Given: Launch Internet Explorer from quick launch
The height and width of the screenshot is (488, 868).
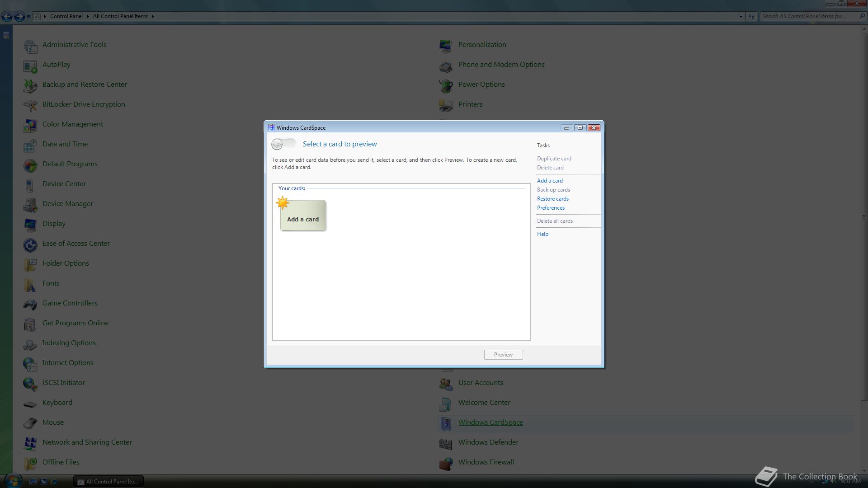Looking at the screenshot, I should pyautogui.click(x=54, y=482).
